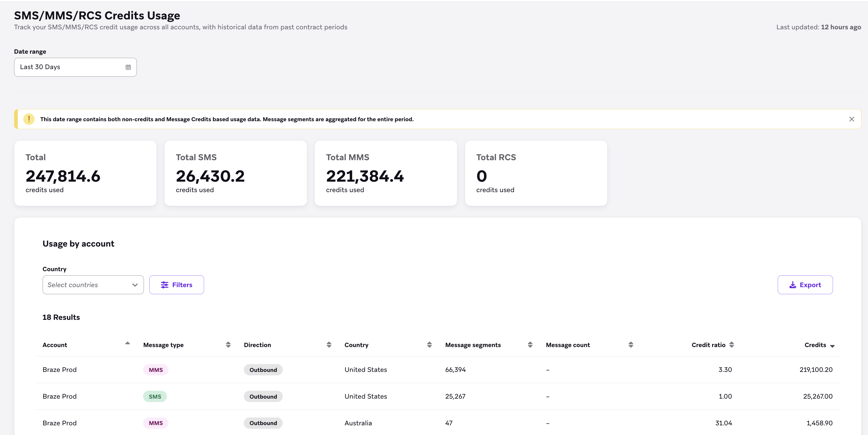Sort by Message segments column
The height and width of the screenshot is (435, 868).
pyautogui.click(x=530, y=345)
